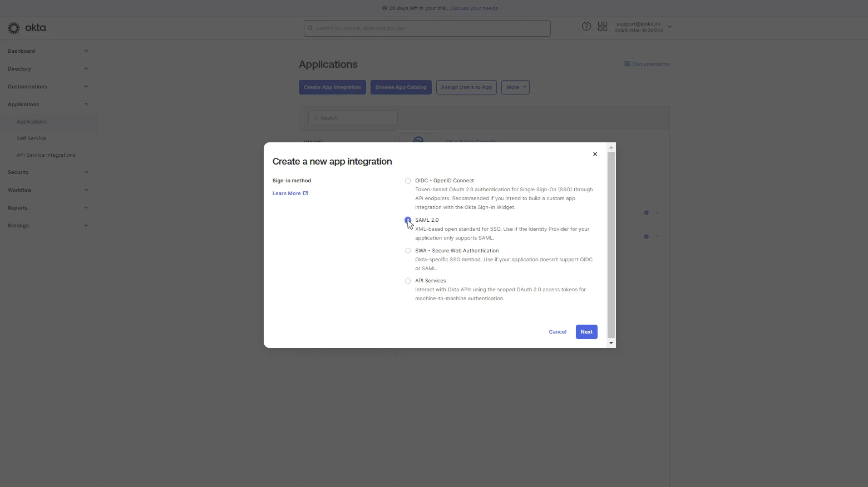Click the external link icon beside Learn More
868x487 pixels.
click(x=305, y=193)
